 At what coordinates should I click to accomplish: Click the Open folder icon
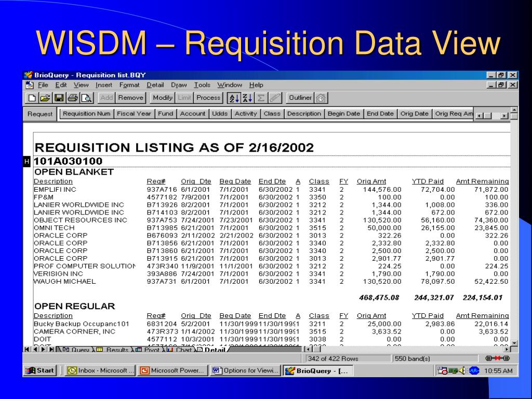45,98
